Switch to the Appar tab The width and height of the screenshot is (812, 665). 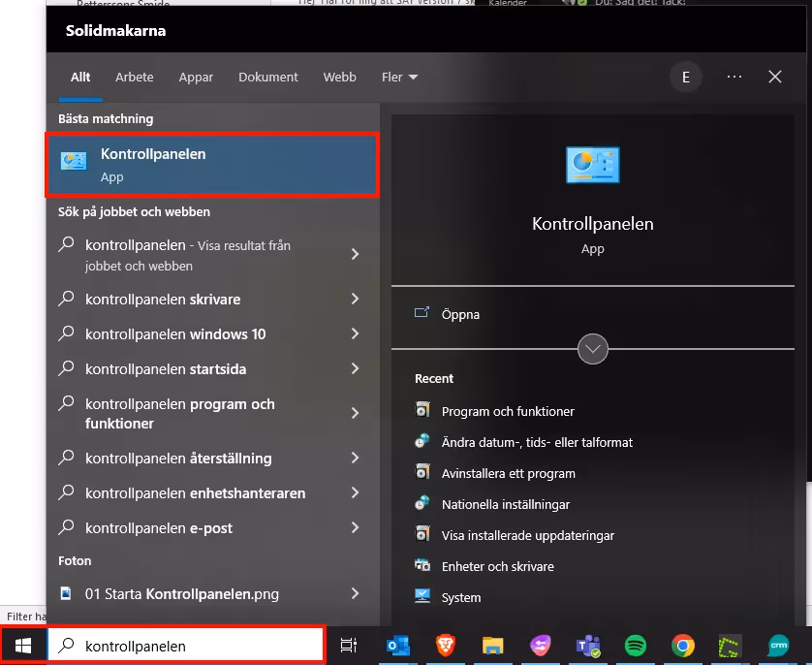click(196, 78)
